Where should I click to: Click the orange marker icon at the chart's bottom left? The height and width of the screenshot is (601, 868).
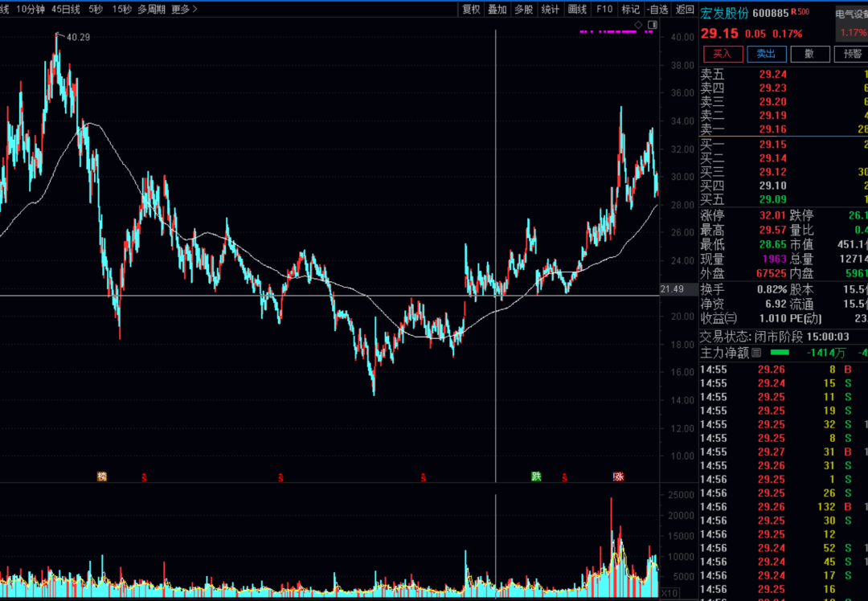(102, 476)
